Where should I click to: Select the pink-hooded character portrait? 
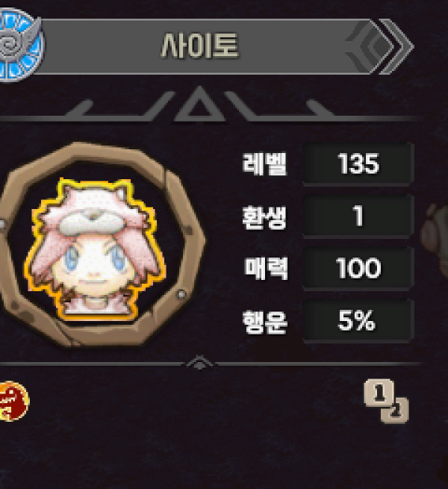pos(95,249)
